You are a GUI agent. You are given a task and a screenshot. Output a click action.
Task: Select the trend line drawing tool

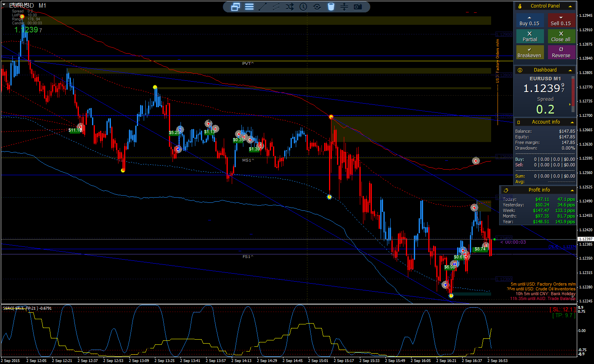point(263,7)
